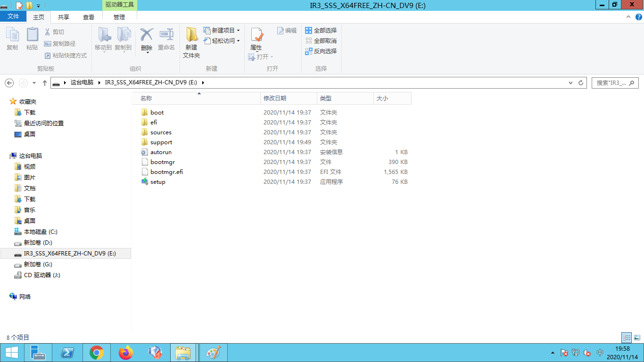Screen dimensions: 644x362
Task: Open Server Manager from the taskbar
Action: click(x=38, y=353)
